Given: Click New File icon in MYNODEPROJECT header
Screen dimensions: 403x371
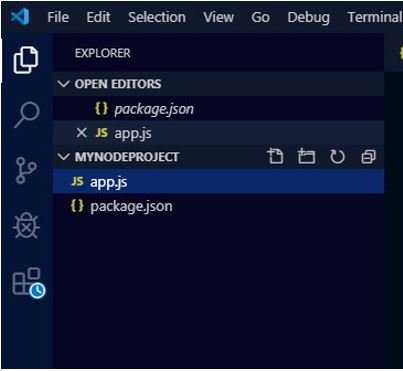Looking at the screenshot, I should click(x=275, y=156).
